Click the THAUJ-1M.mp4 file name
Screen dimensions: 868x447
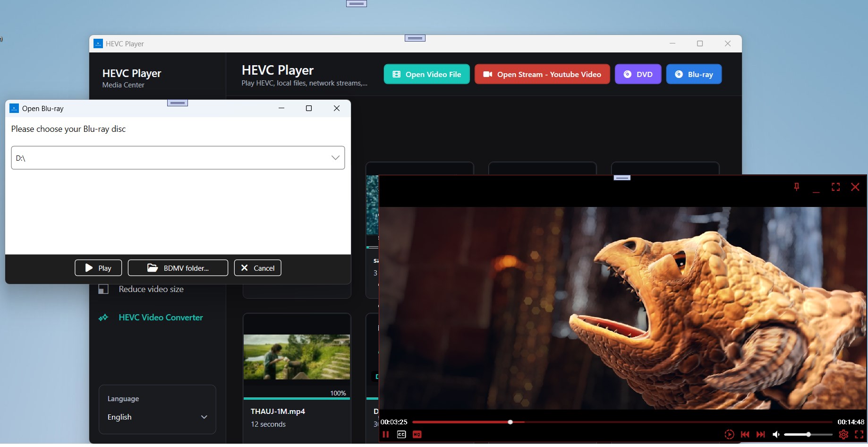point(278,412)
